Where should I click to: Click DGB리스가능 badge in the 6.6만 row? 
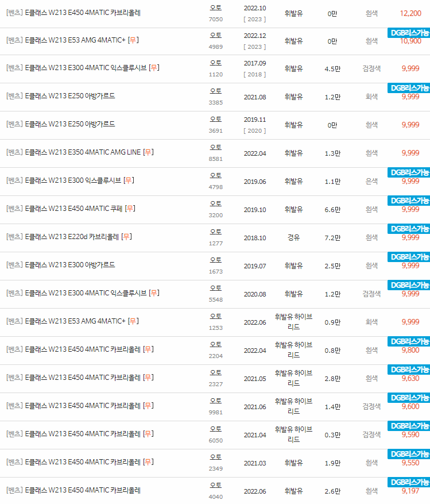[409, 201]
